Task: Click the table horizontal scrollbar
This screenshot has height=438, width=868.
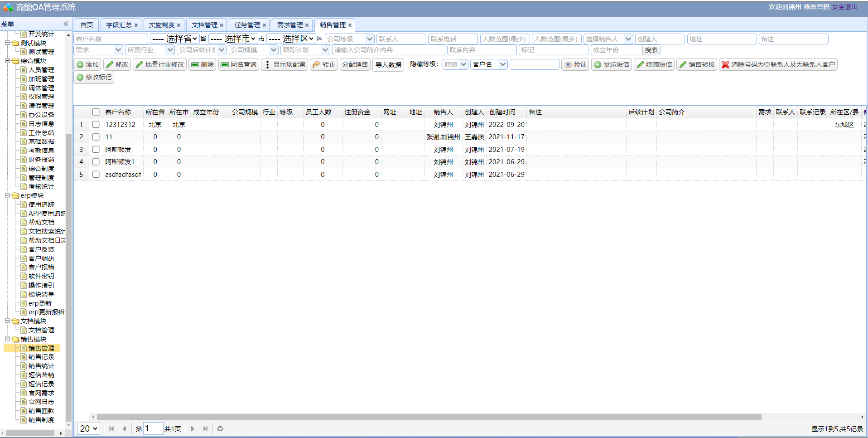Action: (429, 417)
